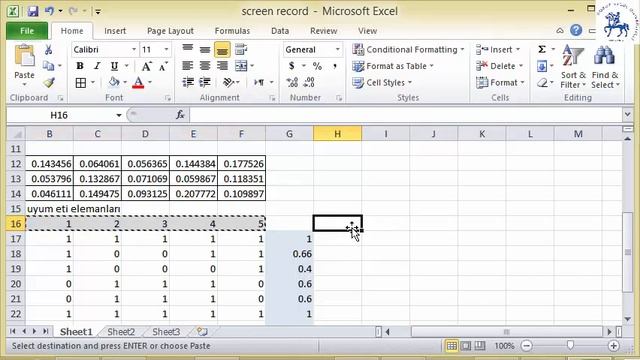This screenshot has width=640, height=360.
Task: Toggle Wrap Text icon
Action: click(241, 50)
